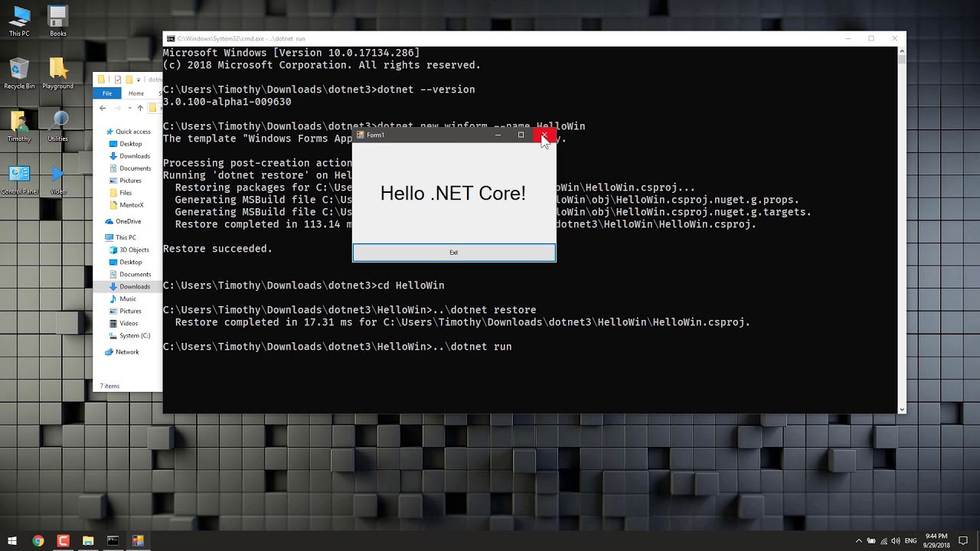Select the Files folder in navigation pane
The width and height of the screenshot is (980, 551).
click(121, 193)
